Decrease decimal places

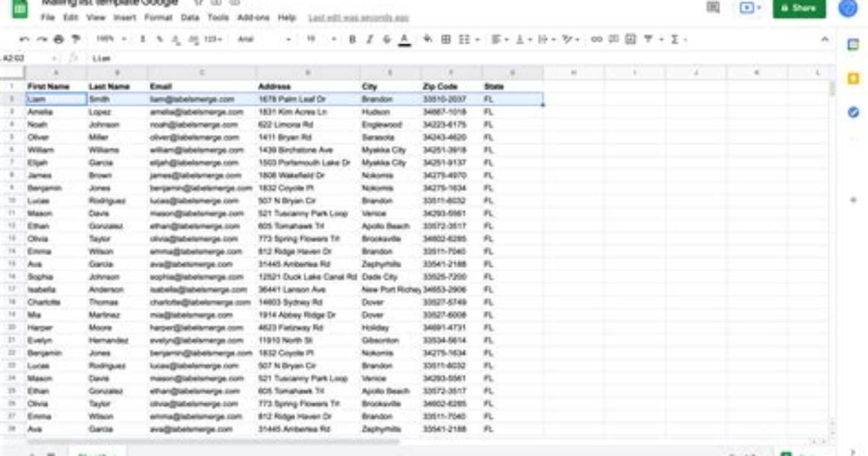pyautogui.click(x=176, y=39)
